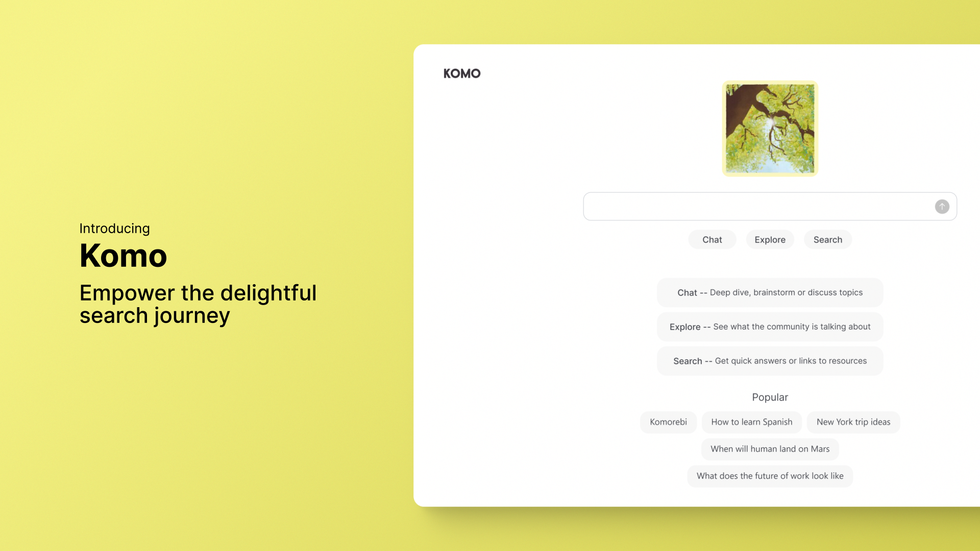Expand Explore community topics option
Screen dimensions: 980x551
[770, 327]
